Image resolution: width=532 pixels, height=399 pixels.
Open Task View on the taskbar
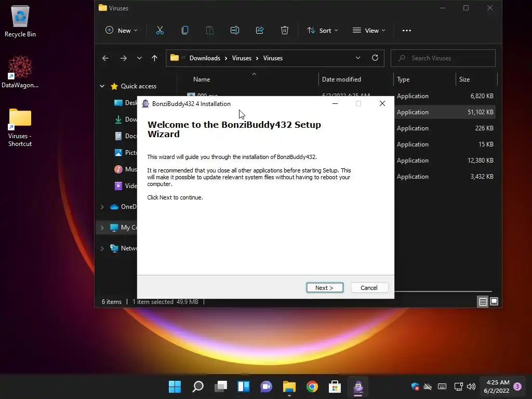pos(220,387)
